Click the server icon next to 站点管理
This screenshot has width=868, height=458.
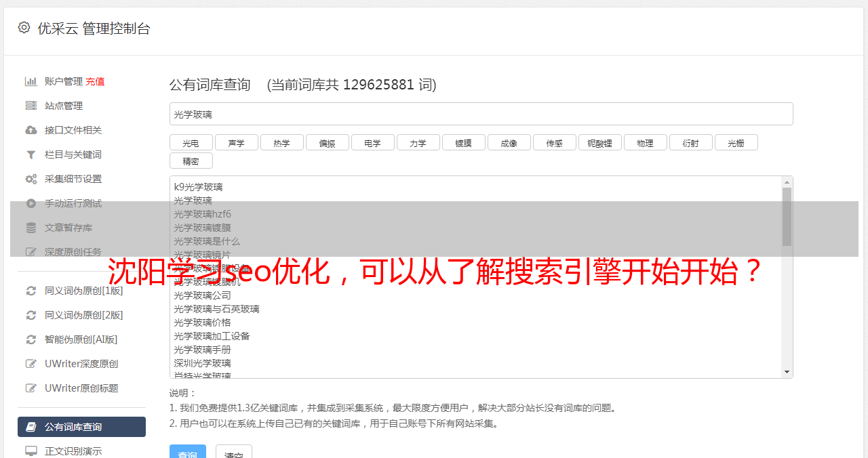point(31,106)
